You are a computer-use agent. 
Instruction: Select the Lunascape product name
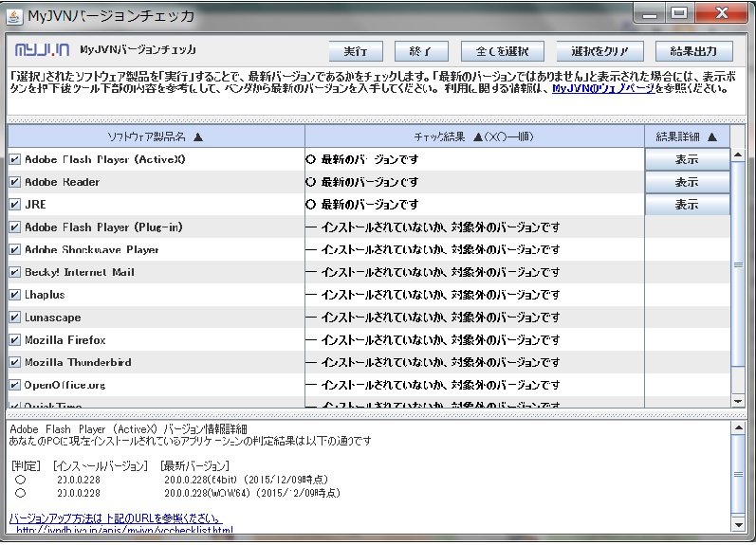point(52,318)
